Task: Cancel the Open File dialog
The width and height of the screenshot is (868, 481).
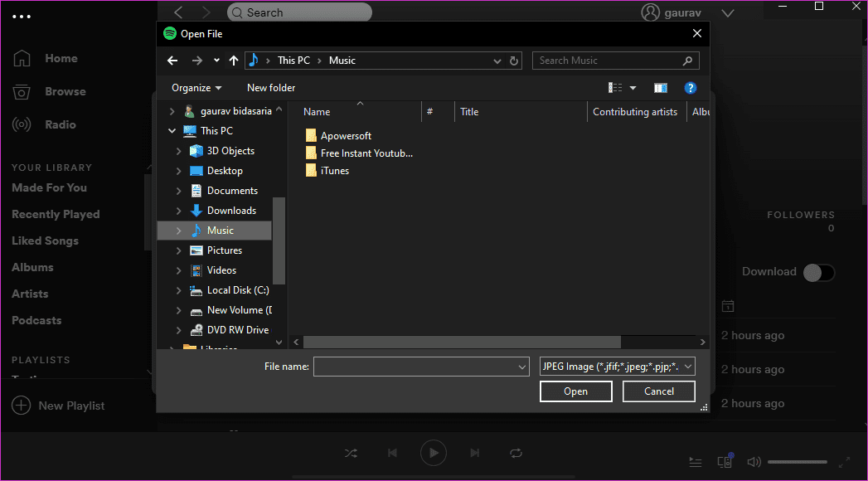Action: (x=659, y=391)
